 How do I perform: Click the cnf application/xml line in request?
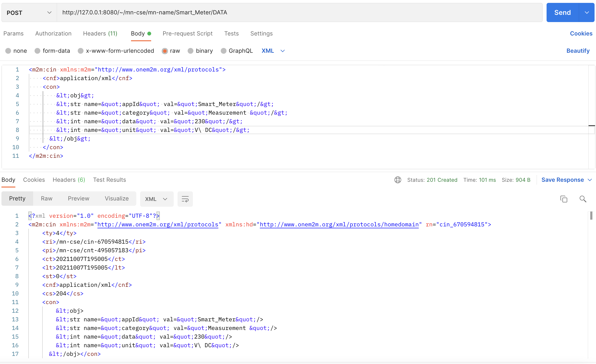tap(88, 78)
